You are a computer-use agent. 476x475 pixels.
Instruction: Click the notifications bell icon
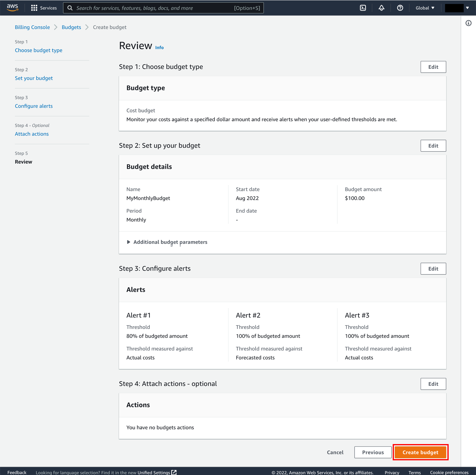(381, 8)
